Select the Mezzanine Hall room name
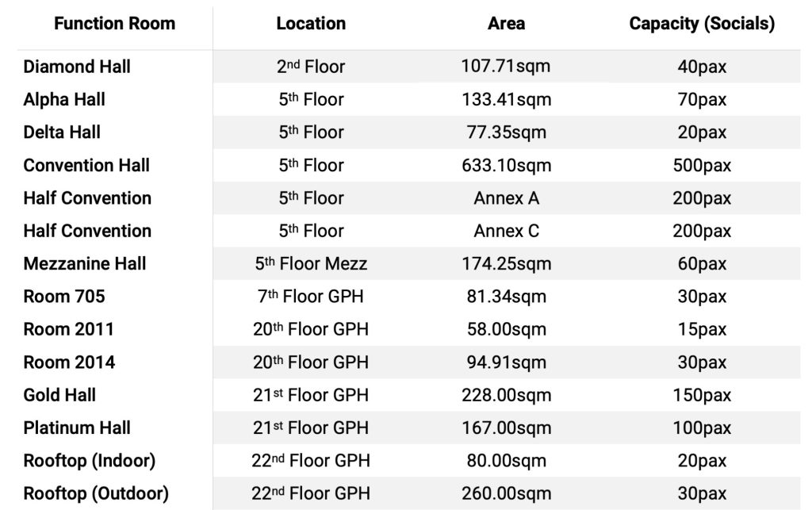 point(85,264)
